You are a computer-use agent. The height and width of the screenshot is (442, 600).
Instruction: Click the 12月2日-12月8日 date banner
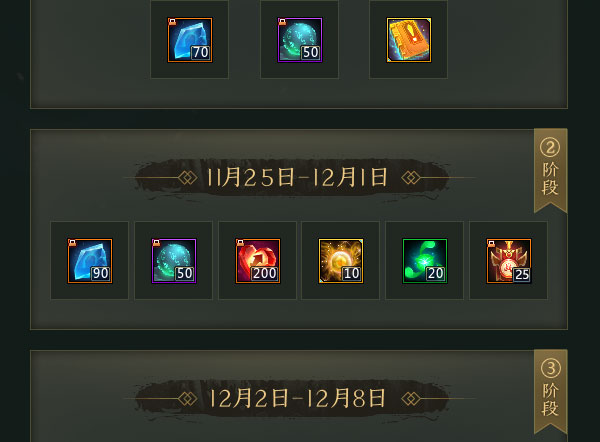click(297, 398)
